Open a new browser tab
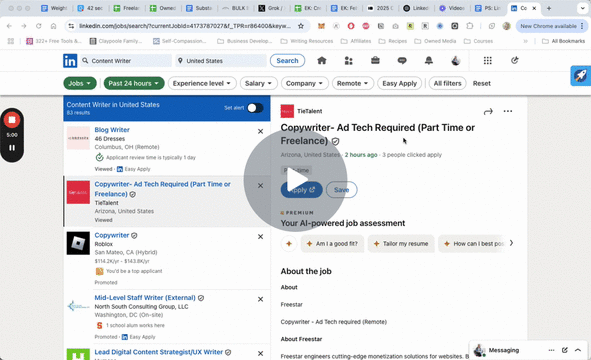 coord(549,8)
